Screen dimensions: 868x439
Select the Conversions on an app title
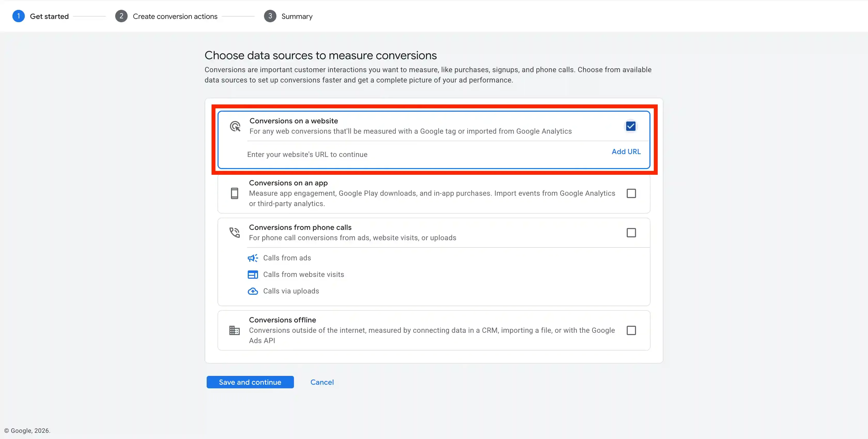[288, 183]
